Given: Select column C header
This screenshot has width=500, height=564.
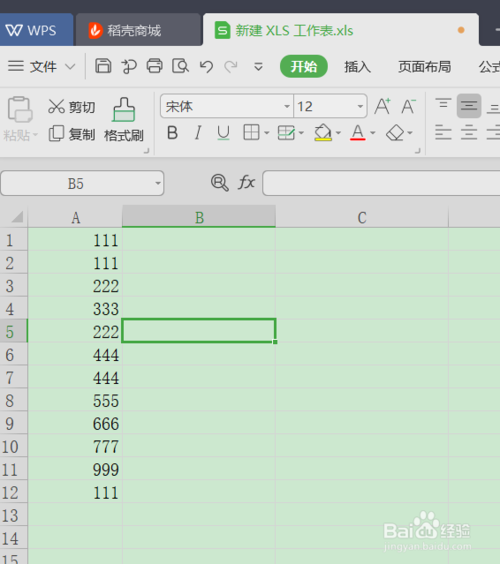Looking at the screenshot, I should [x=362, y=218].
